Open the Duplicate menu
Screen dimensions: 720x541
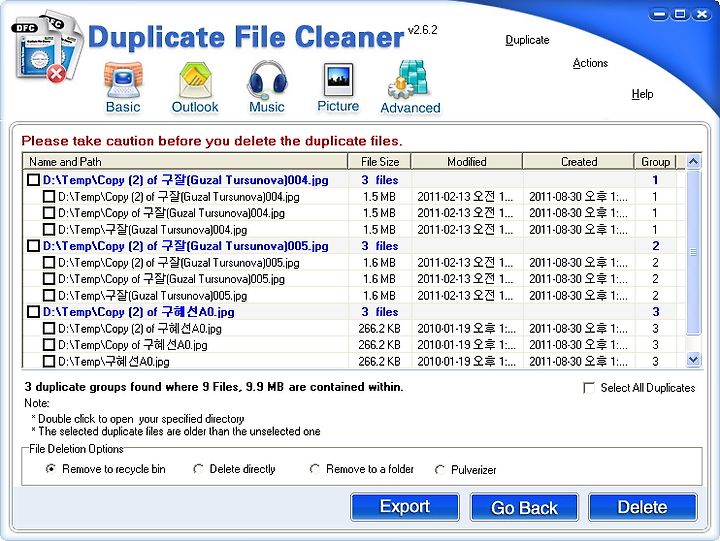pos(527,40)
